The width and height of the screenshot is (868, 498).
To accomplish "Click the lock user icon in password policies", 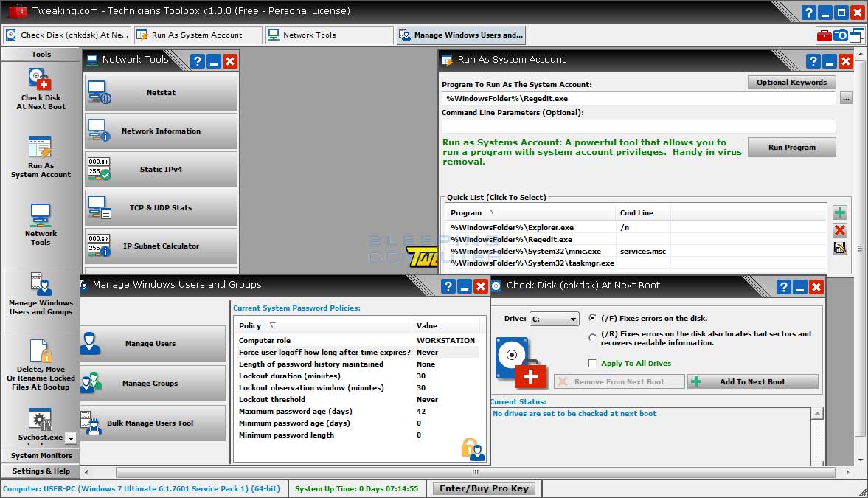I will click(473, 449).
